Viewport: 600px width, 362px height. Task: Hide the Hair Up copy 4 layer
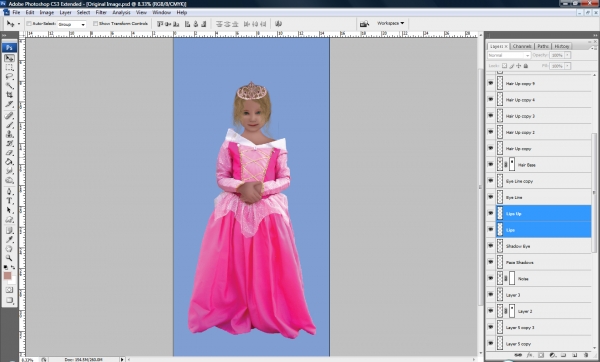point(491,99)
